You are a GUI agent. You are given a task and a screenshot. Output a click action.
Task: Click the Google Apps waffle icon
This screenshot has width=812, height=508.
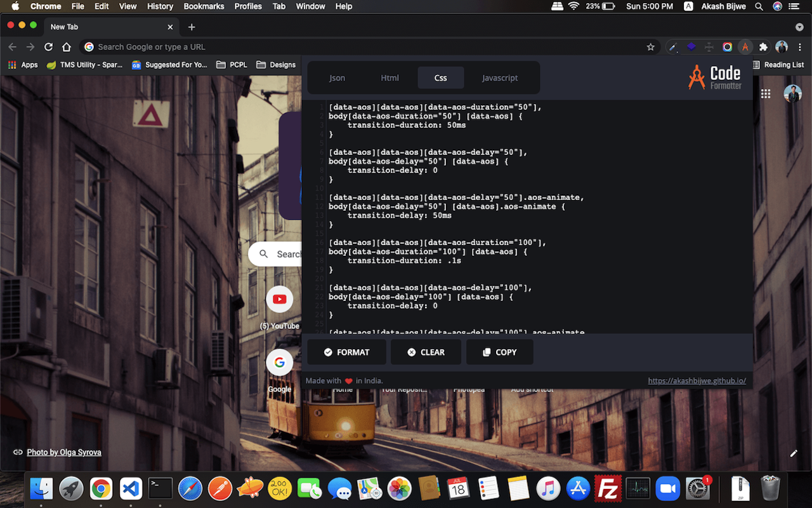coord(766,93)
